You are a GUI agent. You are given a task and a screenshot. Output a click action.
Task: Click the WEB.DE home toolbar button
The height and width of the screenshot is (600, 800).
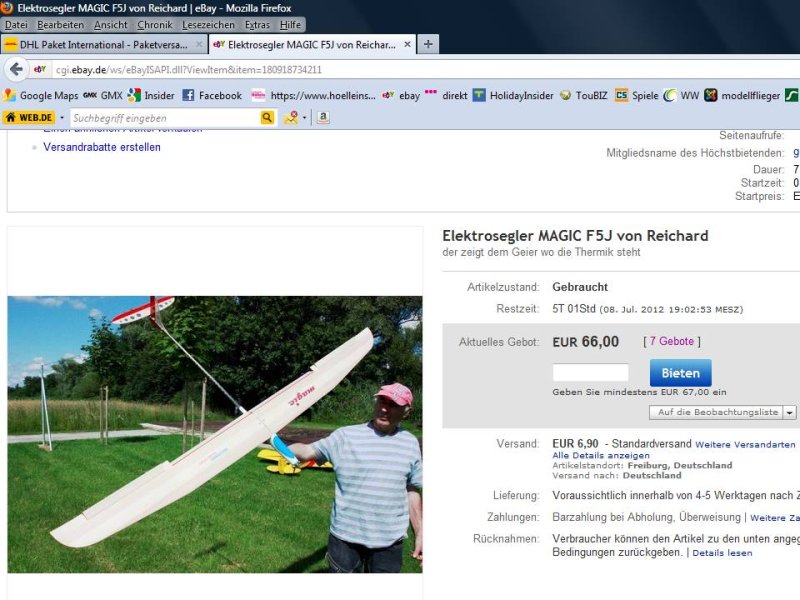click(x=29, y=118)
